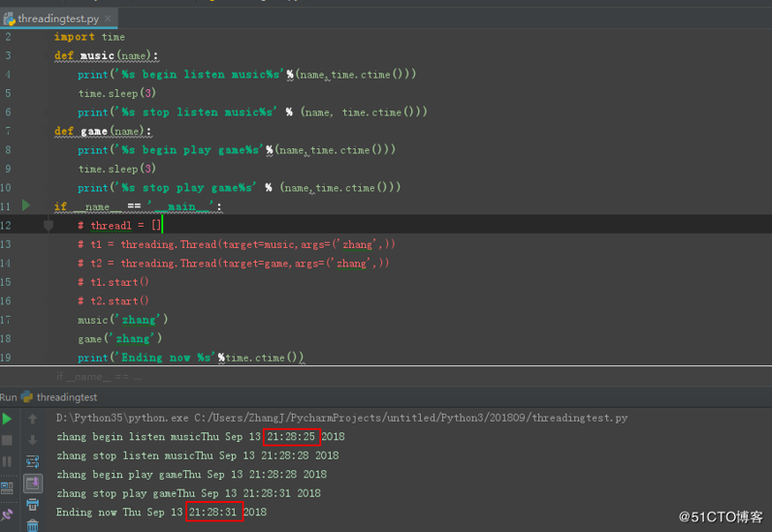The height and width of the screenshot is (532, 772).
Task: Click the commented t1 threading.Thread line 13
Action: (237, 244)
